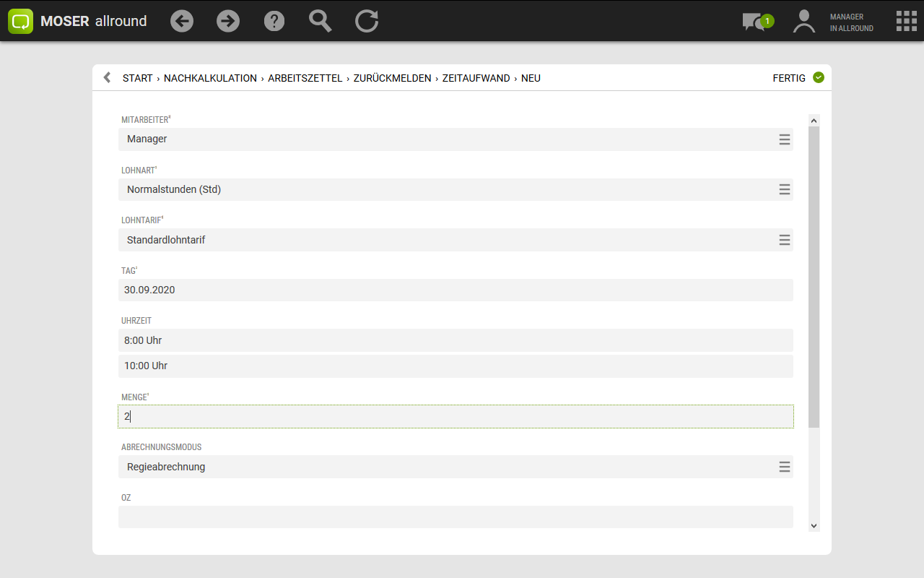Click the form's vertical scrollbar thumb

[x=814, y=275]
